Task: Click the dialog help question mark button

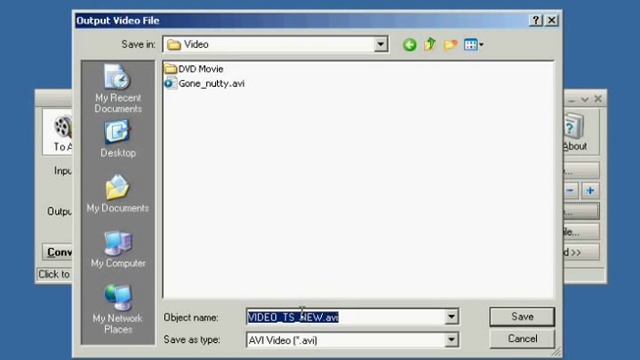Action: pos(536,20)
